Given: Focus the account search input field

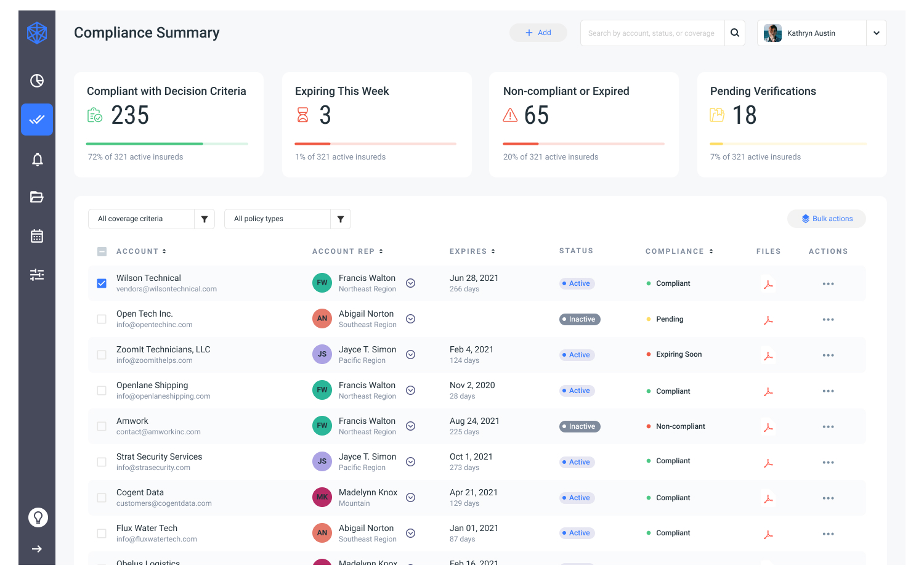Looking at the screenshot, I should 652,33.
